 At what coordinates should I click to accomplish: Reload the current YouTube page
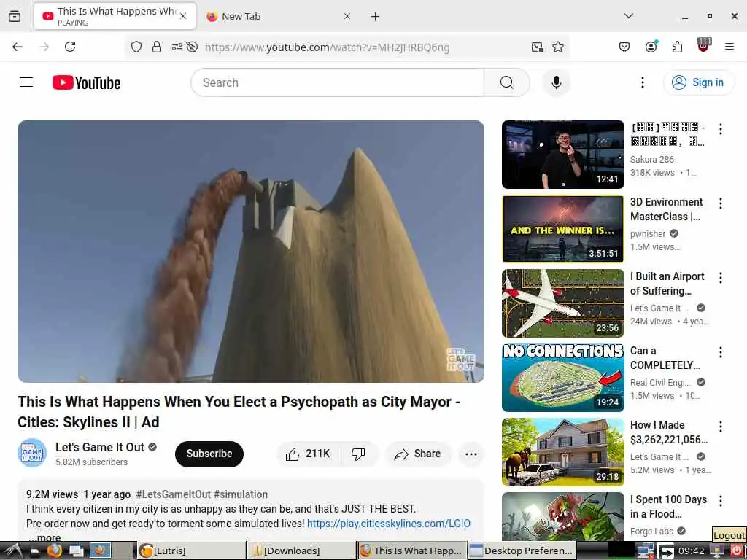70,47
